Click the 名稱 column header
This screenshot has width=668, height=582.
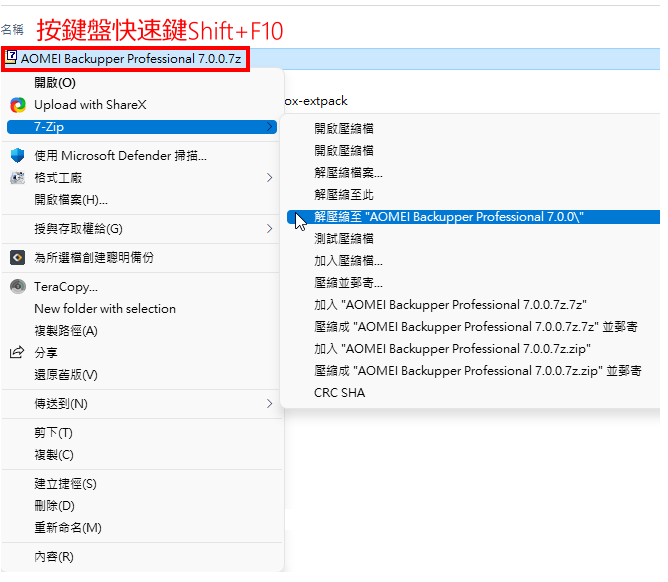[x=12, y=29]
